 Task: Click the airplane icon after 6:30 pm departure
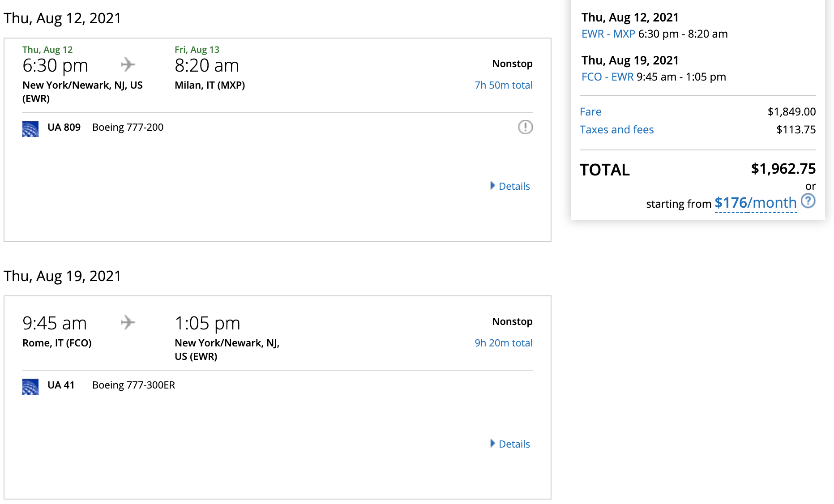pyautogui.click(x=128, y=64)
